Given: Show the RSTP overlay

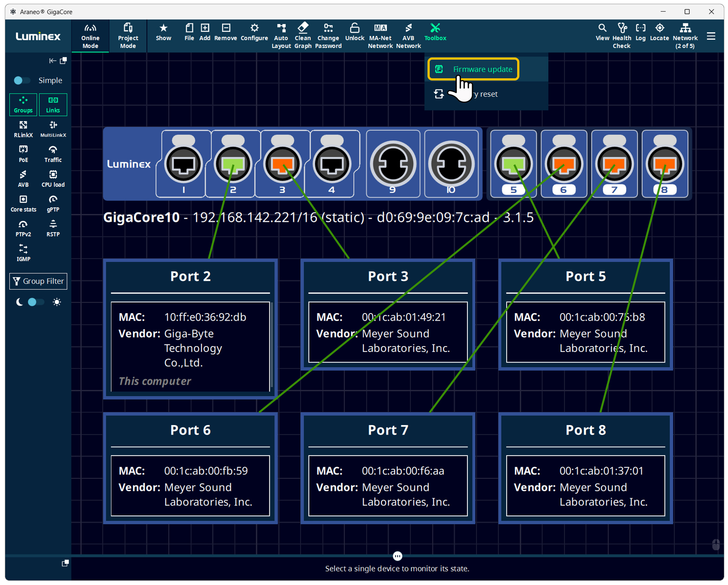Looking at the screenshot, I should 53,229.
